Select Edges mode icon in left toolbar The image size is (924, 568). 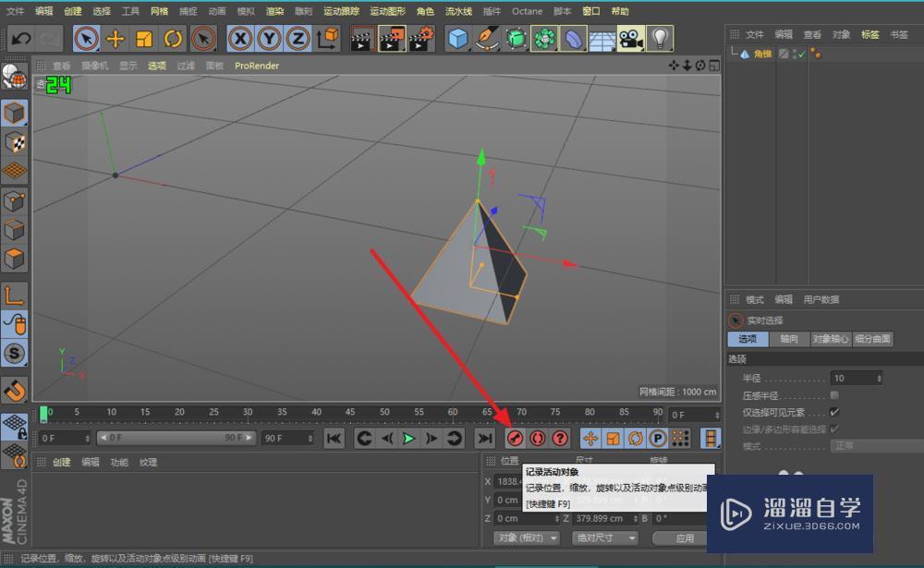point(14,230)
